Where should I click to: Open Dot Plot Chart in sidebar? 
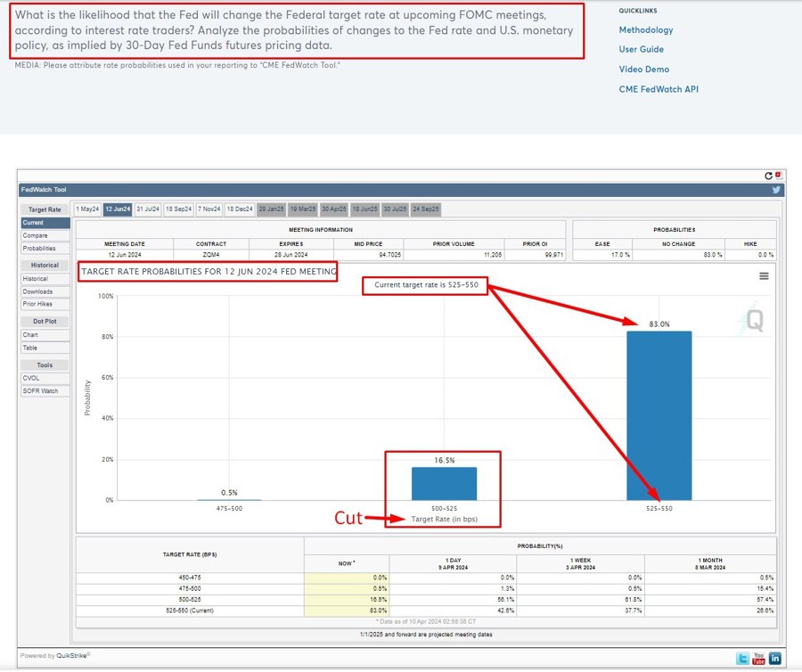[x=45, y=335]
